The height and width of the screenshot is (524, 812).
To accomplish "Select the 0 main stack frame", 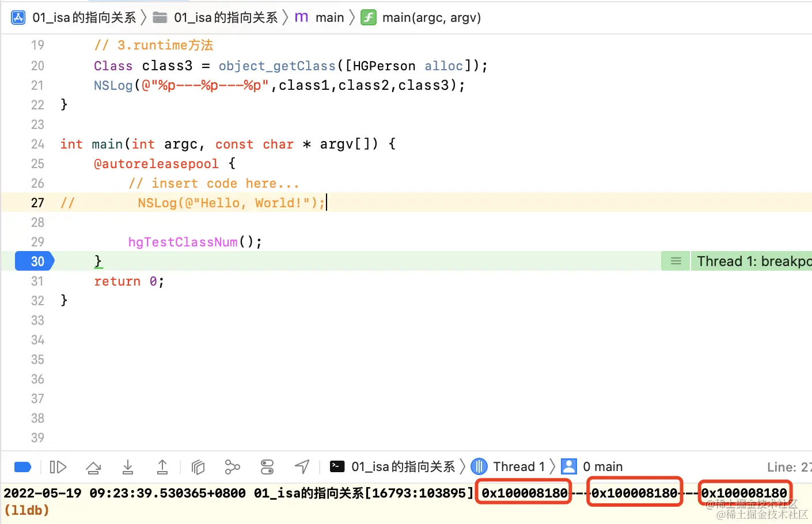I will pos(602,467).
